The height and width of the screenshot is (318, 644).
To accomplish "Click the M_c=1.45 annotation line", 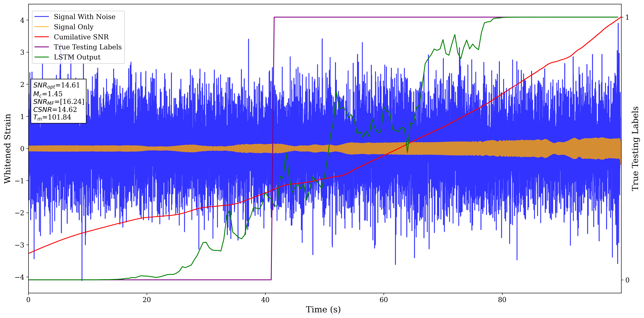I will click(x=48, y=94).
